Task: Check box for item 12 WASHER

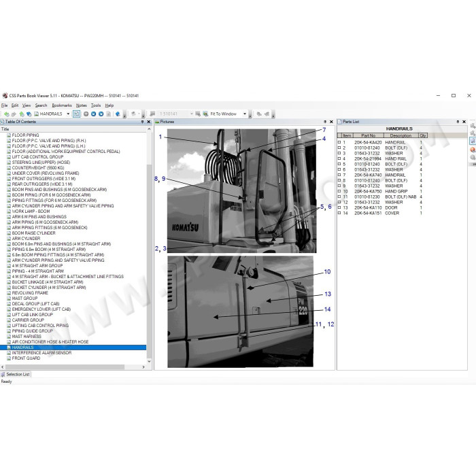Action: [339, 202]
